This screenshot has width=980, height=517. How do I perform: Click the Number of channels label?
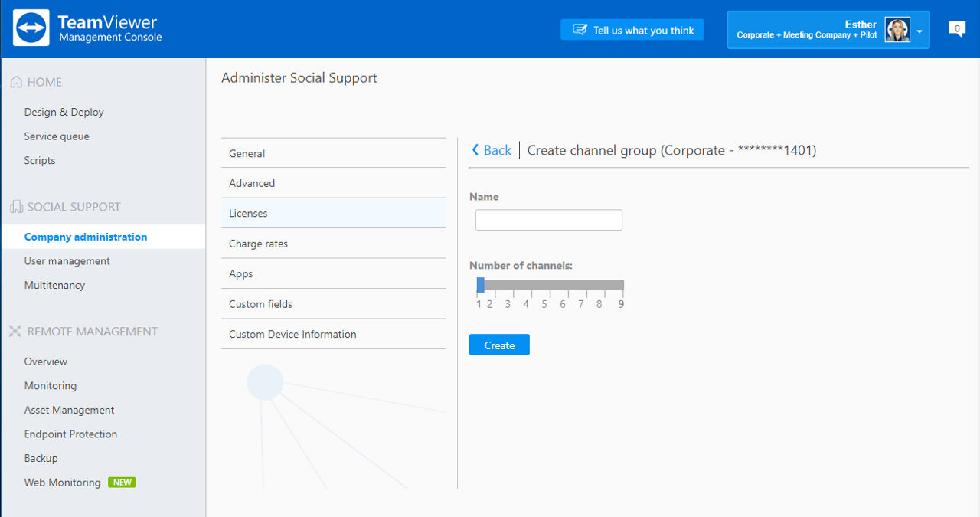[521, 266]
